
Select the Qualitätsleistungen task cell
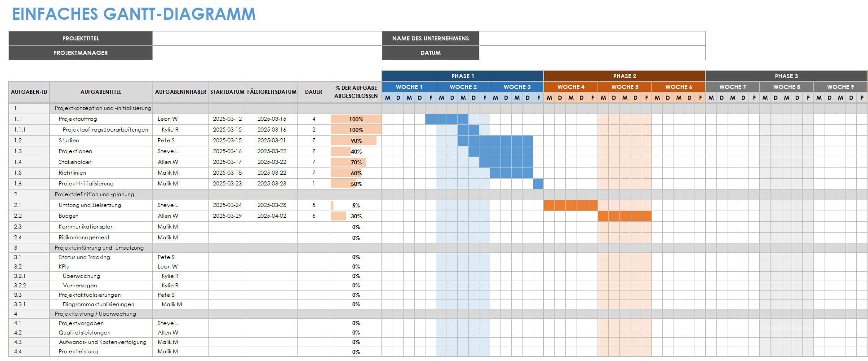(x=101, y=333)
